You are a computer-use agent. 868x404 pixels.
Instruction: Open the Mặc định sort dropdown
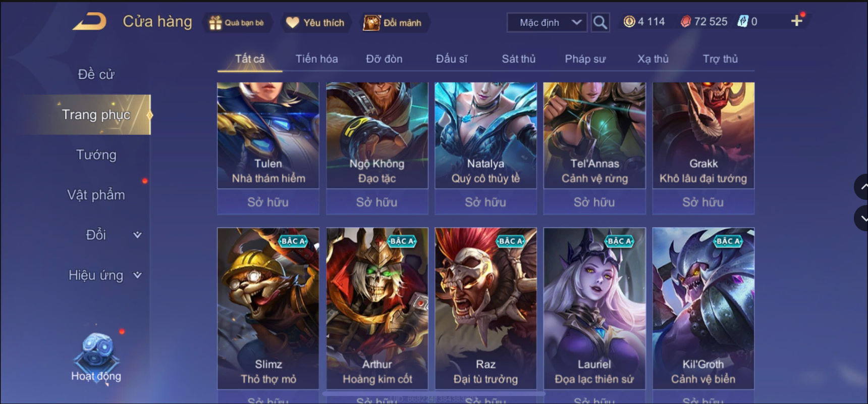(547, 23)
